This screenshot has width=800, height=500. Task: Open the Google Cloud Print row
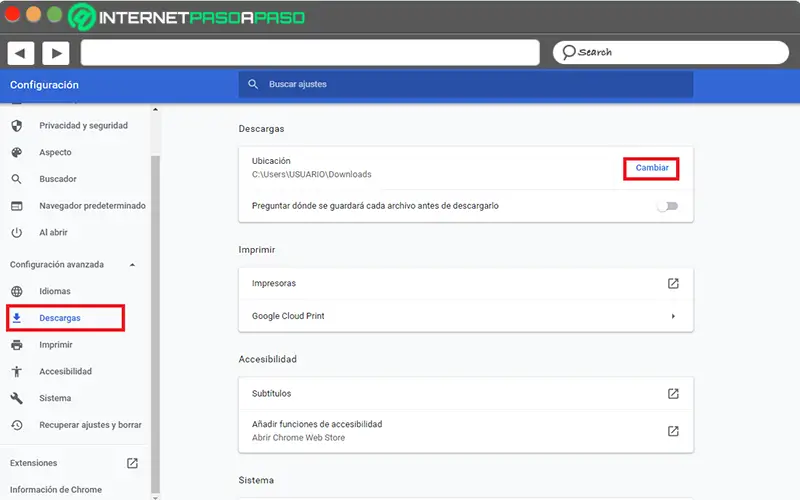(x=465, y=316)
